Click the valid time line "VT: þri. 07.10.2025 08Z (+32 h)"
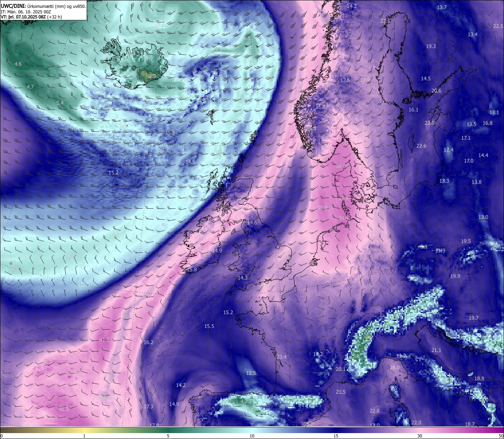Image resolution: width=504 pixels, height=439 pixels. pyautogui.click(x=31, y=17)
